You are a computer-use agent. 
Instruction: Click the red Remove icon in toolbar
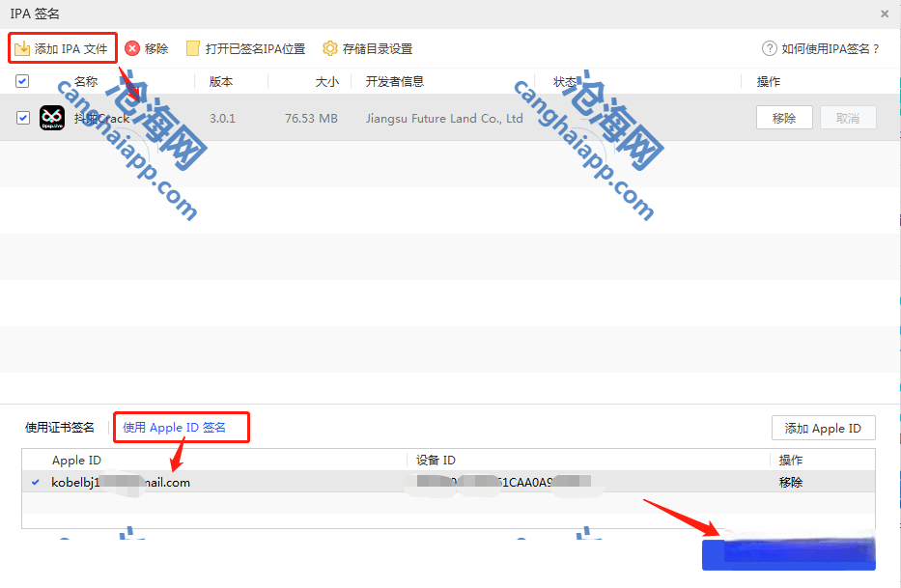(132, 48)
